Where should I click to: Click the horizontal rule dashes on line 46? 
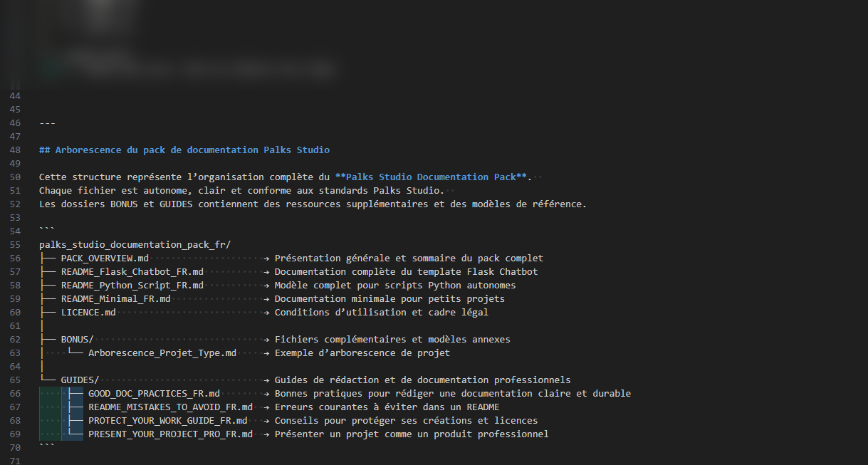coord(47,123)
